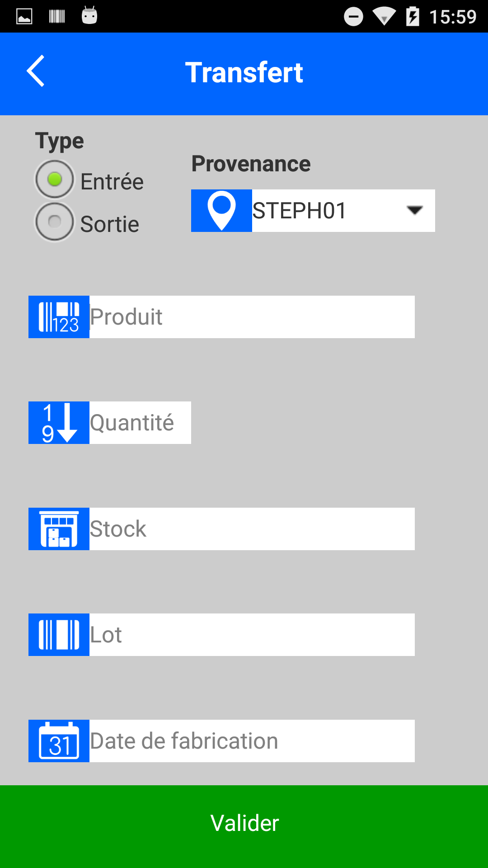488x868 pixels.
Task: Focus the Lot input field
Action: 252,635
